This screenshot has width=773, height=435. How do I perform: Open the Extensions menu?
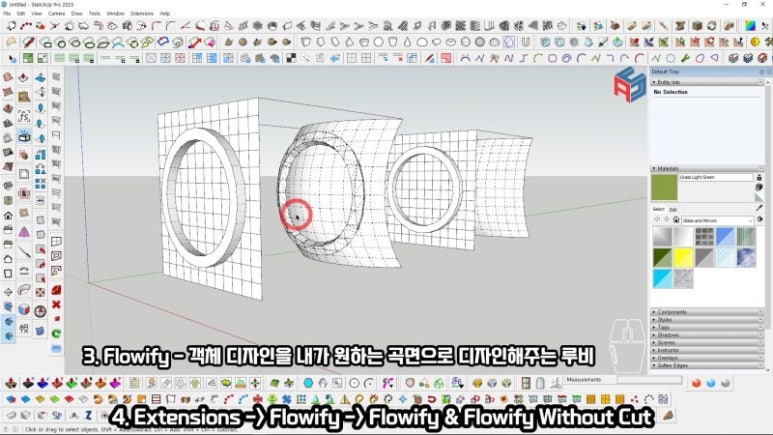pos(142,13)
